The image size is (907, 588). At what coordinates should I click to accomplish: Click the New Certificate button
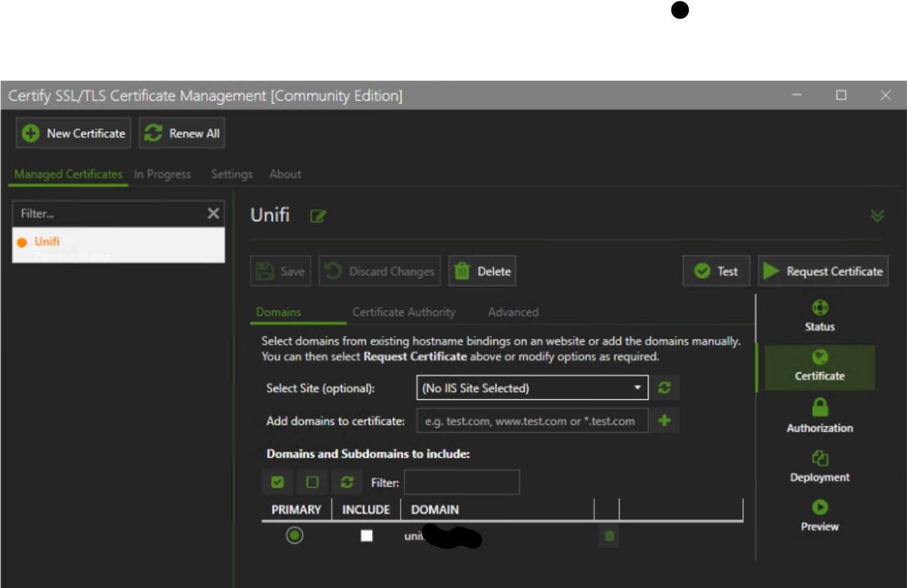click(74, 134)
